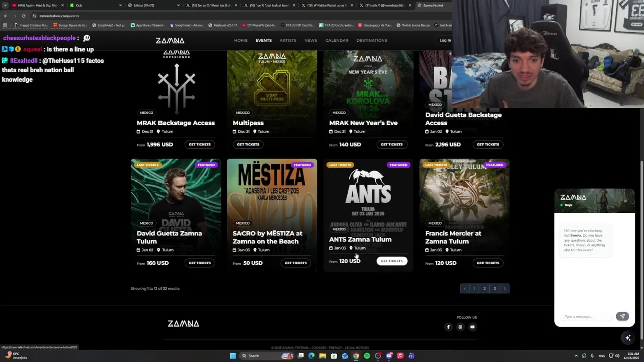Go to results page 3
This screenshot has height=362, width=644.
pyautogui.click(x=494, y=288)
